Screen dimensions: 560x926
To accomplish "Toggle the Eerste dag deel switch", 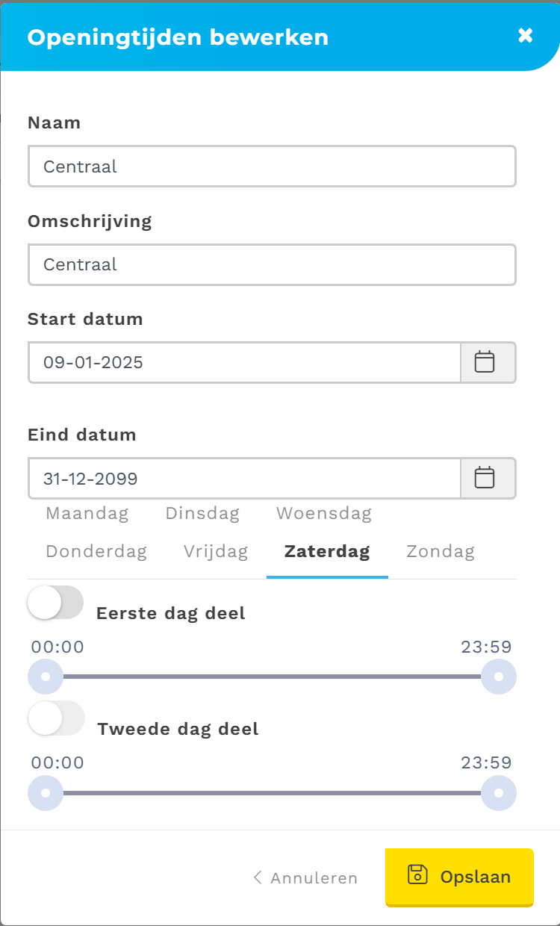I will 55,603.
